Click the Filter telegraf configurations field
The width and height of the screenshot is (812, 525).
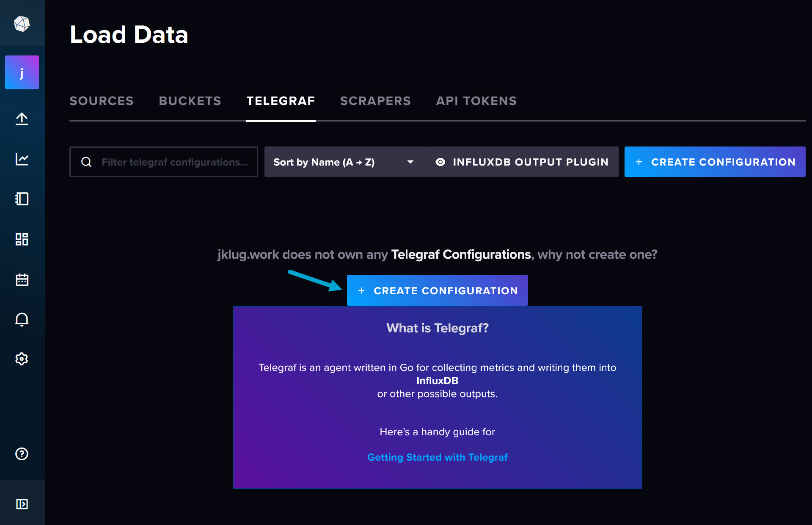tap(173, 162)
